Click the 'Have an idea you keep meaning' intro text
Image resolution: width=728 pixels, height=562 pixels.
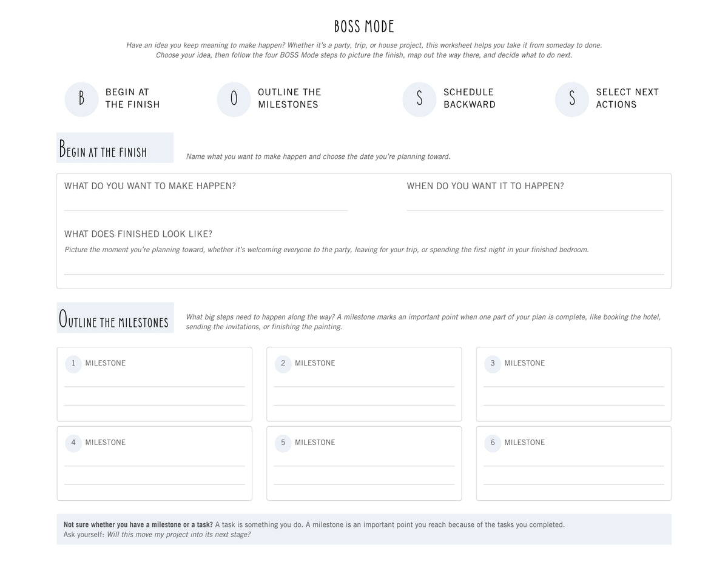pyautogui.click(x=364, y=50)
